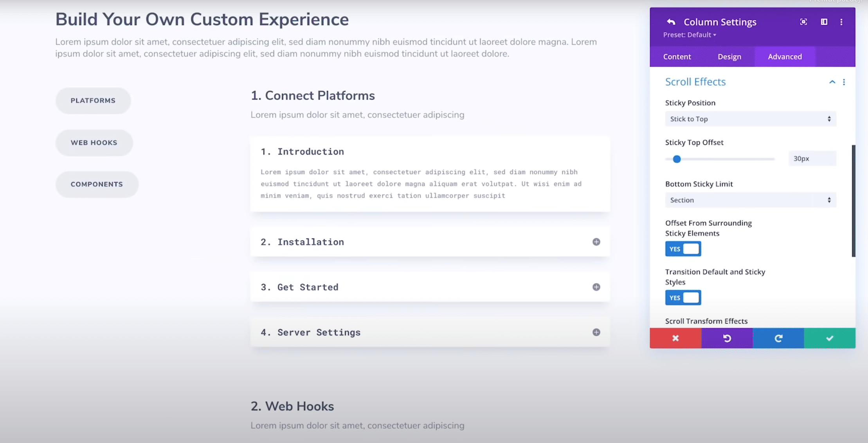Screen dimensions: 868x443
Task: Click the split view icon in settings header
Action: (x=823, y=22)
